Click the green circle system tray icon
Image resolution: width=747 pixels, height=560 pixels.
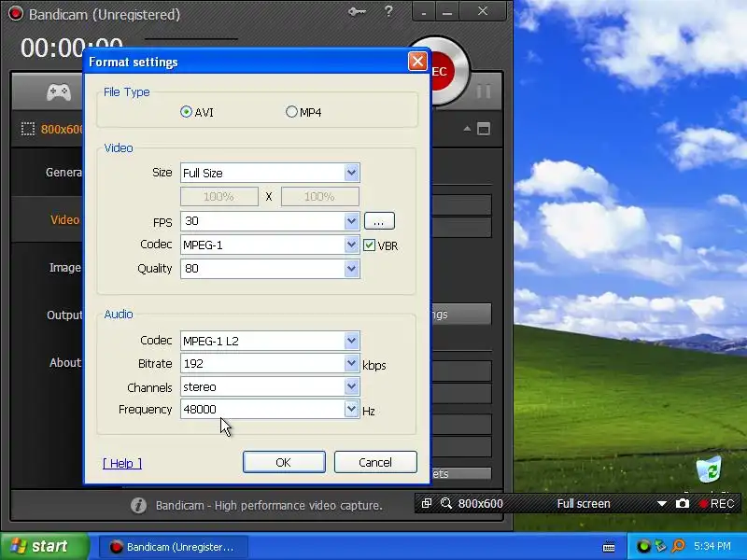click(643, 546)
